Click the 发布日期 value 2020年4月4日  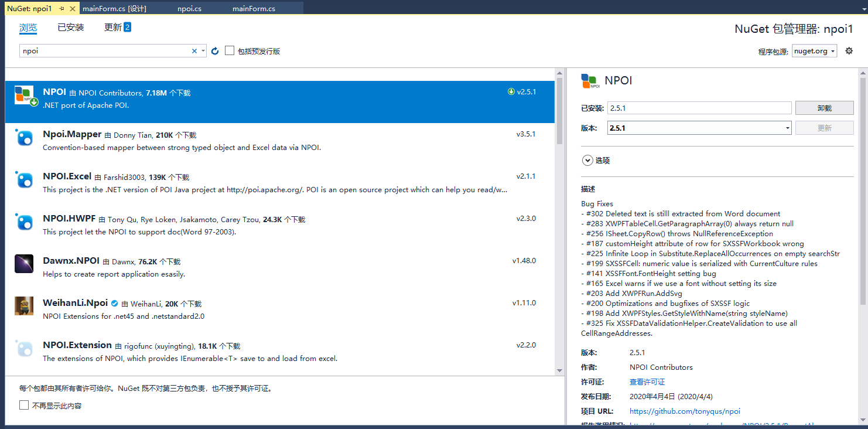(671, 396)
